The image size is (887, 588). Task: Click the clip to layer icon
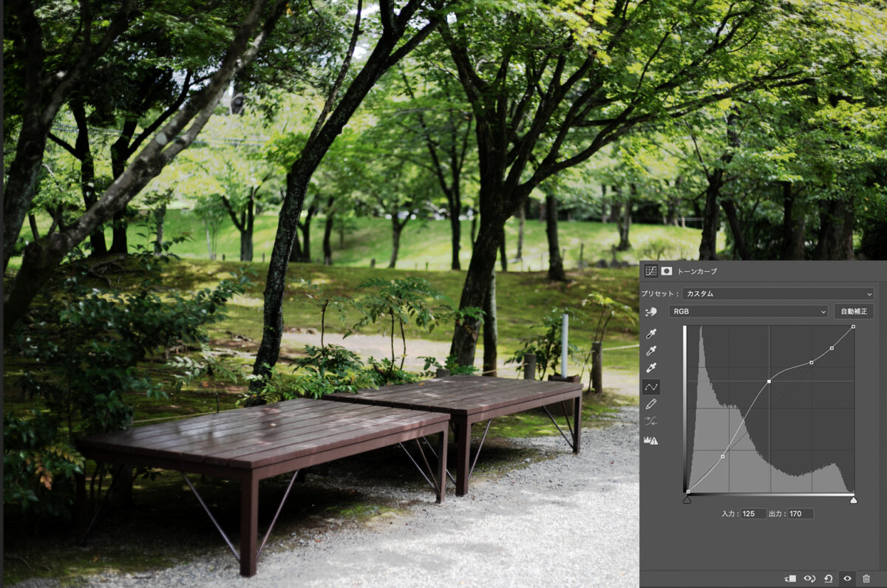(x=790, y=578)
